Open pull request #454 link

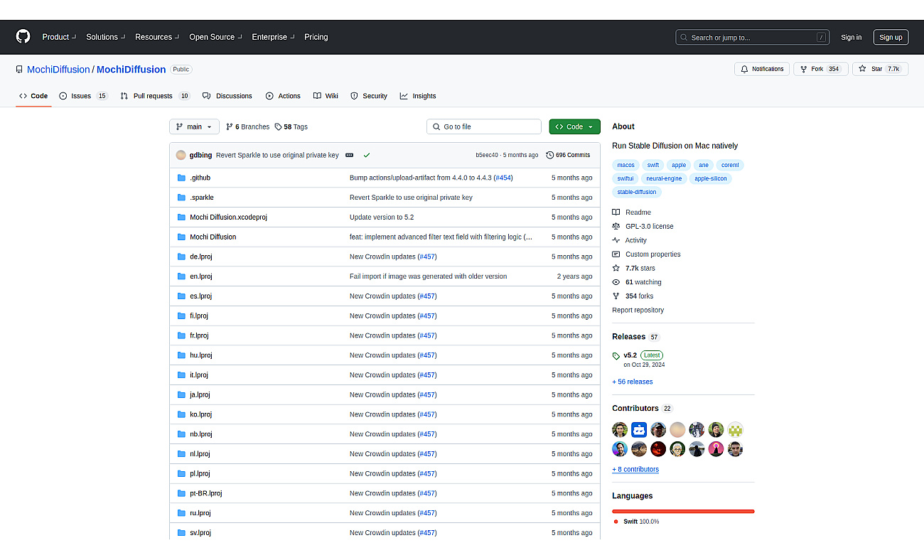point(503,178)
